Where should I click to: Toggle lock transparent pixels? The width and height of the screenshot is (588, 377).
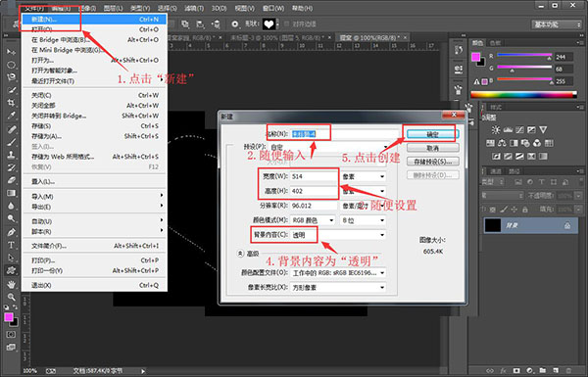[493, 210]
